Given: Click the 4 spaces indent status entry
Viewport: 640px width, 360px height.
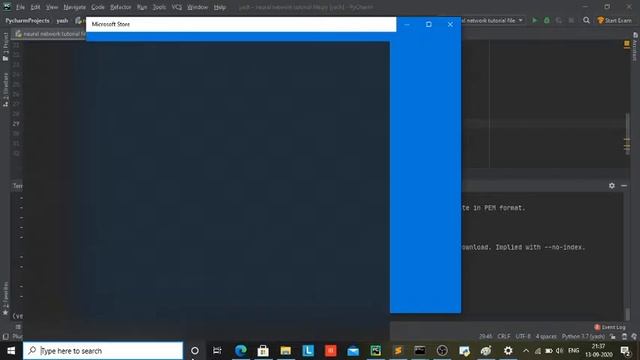Looking at the screenshot, I should point(546,336).
